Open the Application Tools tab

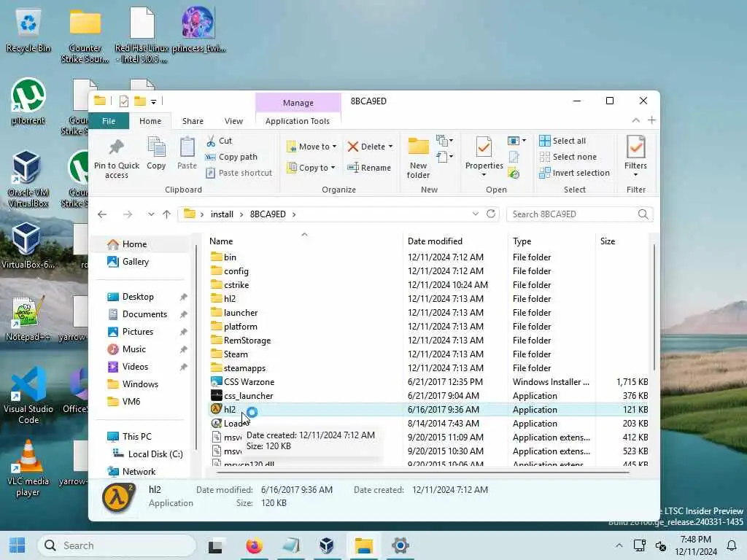point(298,121)
